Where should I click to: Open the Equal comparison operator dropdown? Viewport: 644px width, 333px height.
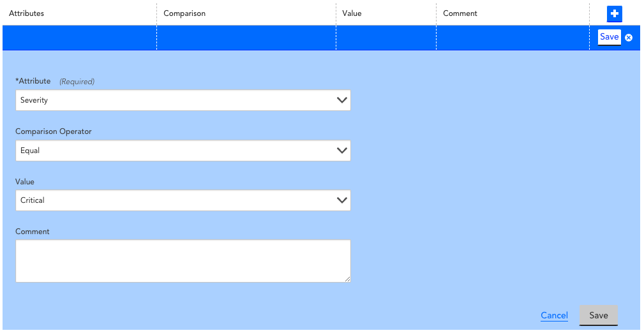pos(183,151)
